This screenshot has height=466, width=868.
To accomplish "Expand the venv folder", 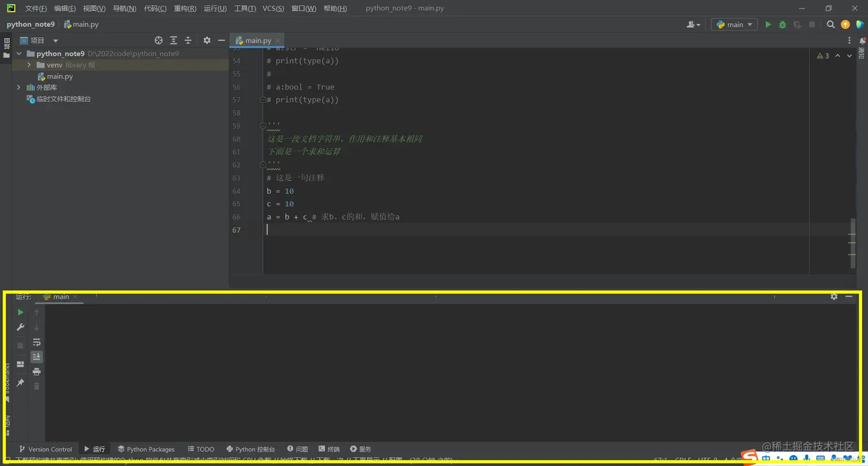I will (x=29, y=65).
